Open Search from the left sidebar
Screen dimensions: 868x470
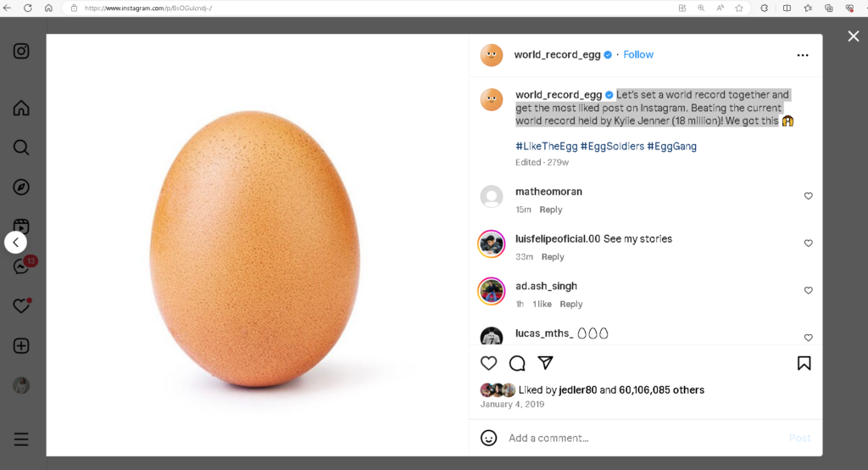21,148
